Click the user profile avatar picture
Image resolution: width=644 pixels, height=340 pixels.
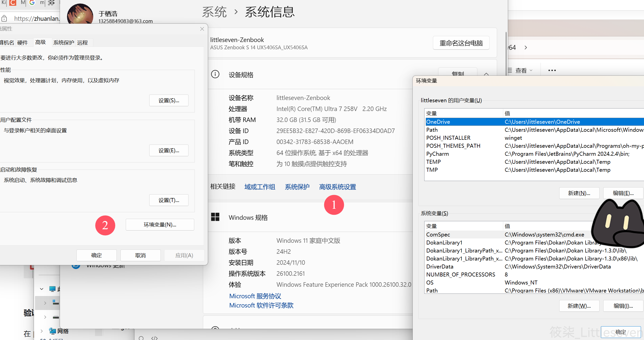tap(80, 14)
